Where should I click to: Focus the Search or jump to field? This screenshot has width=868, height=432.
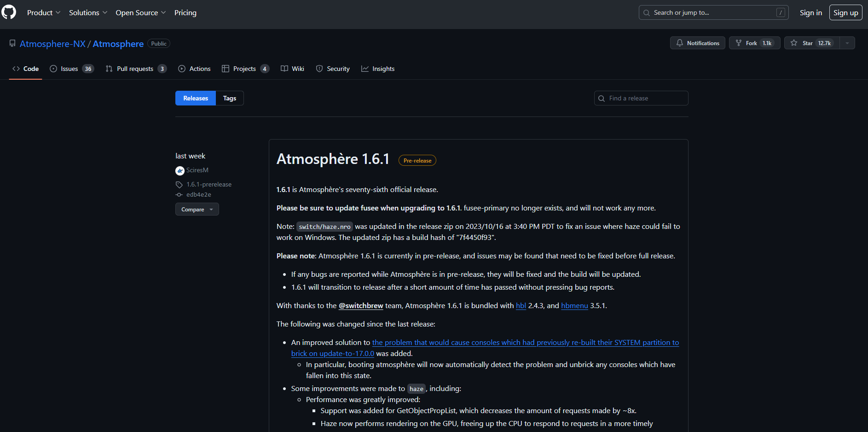coord(713,12)
